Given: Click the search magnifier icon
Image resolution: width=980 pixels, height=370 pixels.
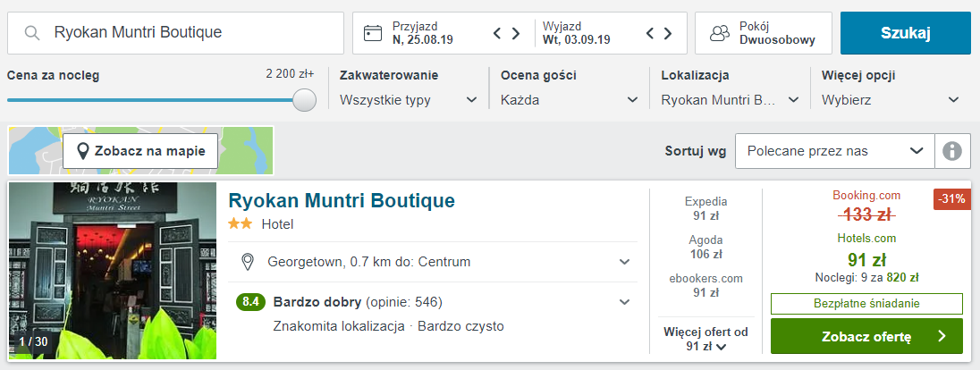Looking at the screenshot, I should 32,32.
